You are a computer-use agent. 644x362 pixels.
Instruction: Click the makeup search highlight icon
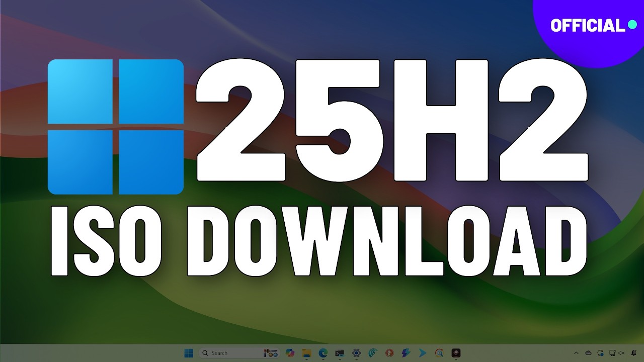pyautogui.click(x=271, y=353)
